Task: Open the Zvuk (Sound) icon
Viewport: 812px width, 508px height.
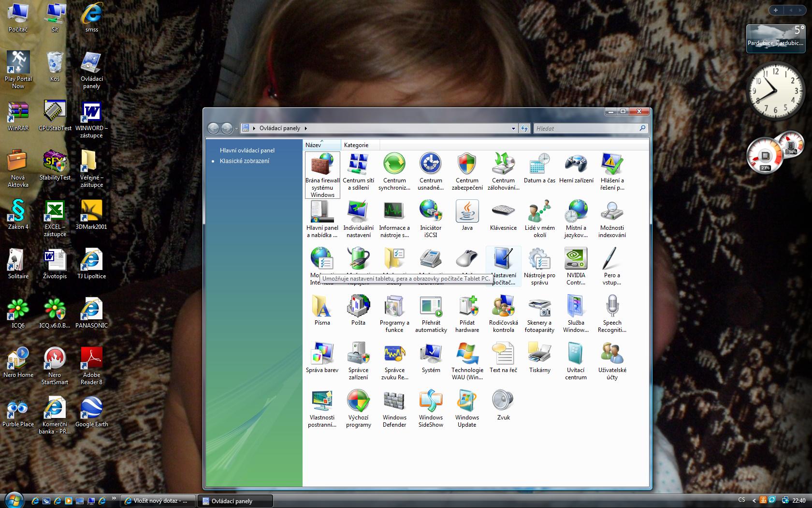Action: tap(503, 402)
